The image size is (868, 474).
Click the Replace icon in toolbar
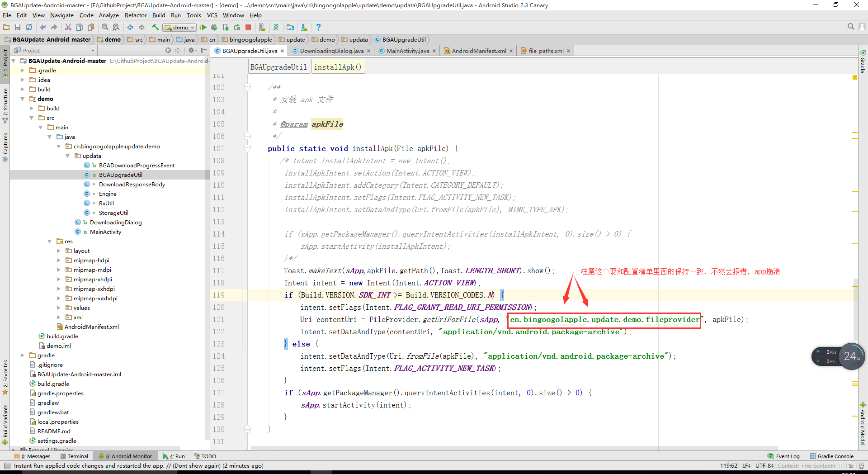point(116,28)
